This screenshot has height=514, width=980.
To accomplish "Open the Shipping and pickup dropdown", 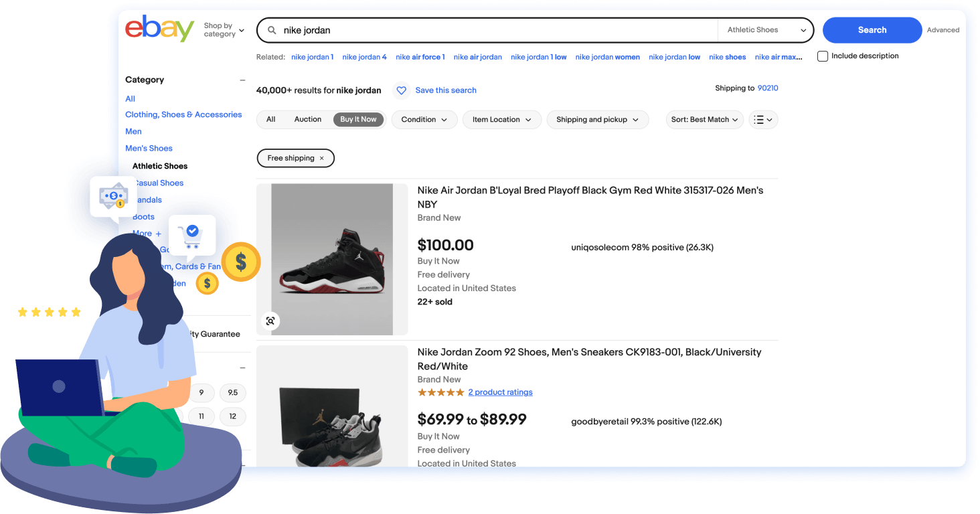I will point(597,119).
